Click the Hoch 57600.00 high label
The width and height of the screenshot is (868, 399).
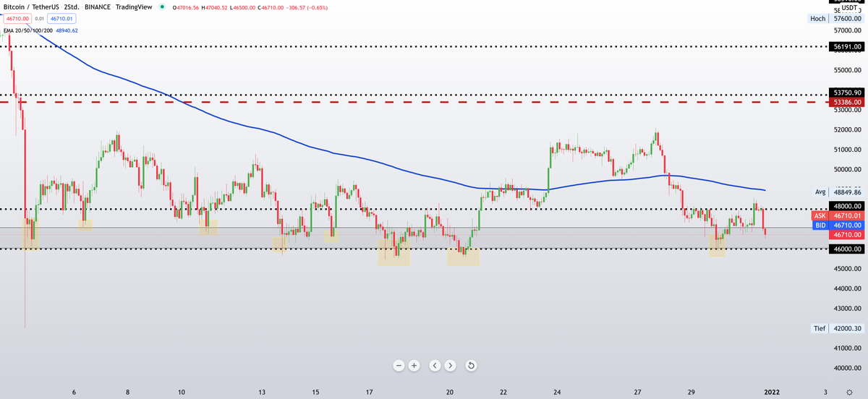[x=835, y=19]
